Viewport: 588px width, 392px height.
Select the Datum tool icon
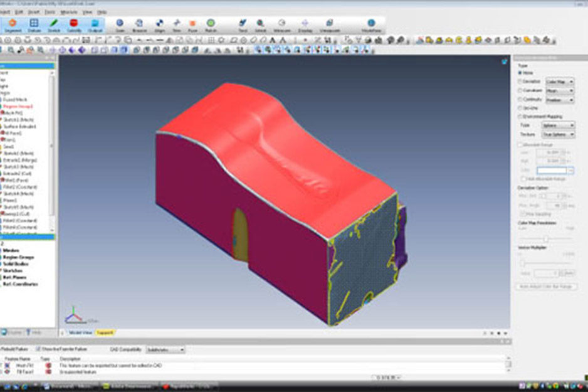(x=34, y=24)
